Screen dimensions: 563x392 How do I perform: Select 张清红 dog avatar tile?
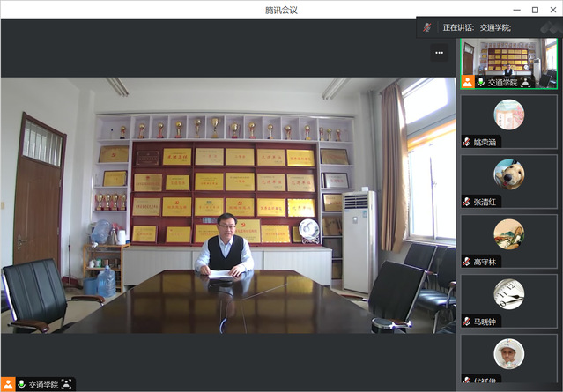[x=508, y=174]
